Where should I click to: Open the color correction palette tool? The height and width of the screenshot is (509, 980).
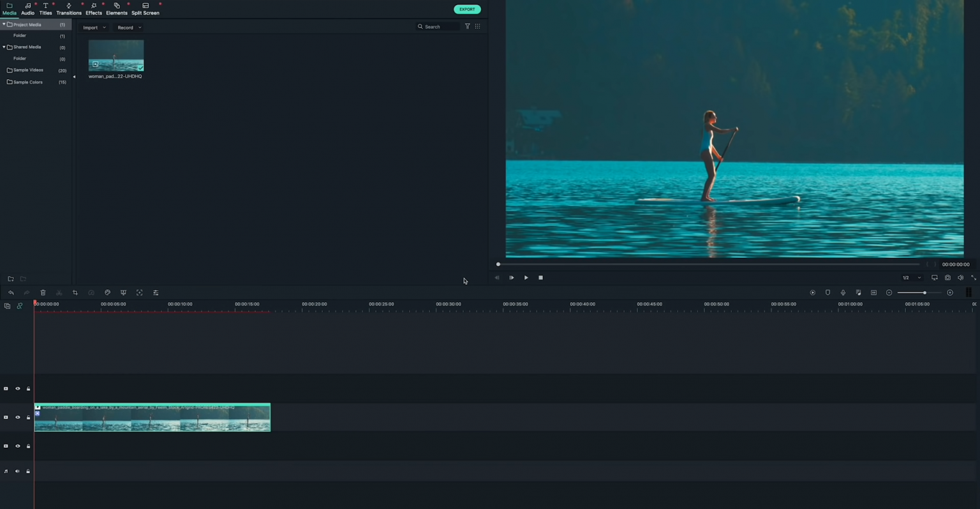(107, 292)
